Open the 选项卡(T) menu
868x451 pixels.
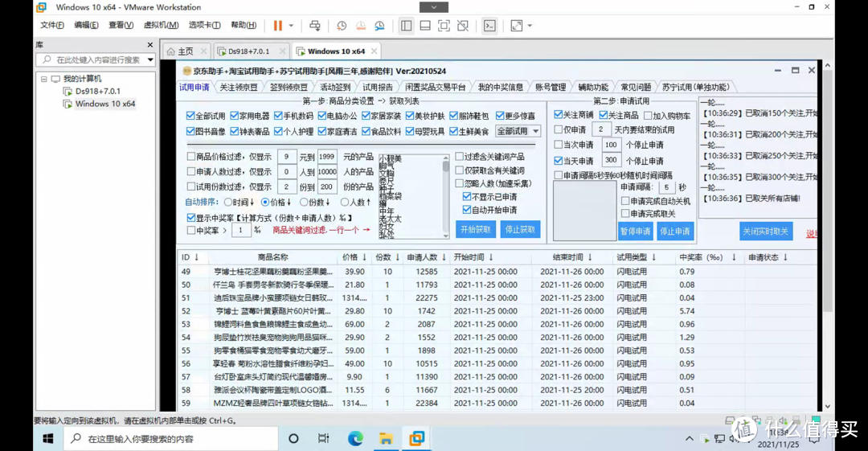click(x=204, y=25)
